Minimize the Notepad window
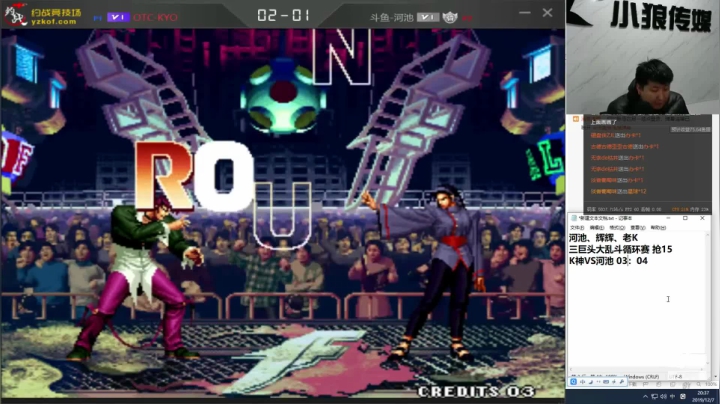 [668, 218]
